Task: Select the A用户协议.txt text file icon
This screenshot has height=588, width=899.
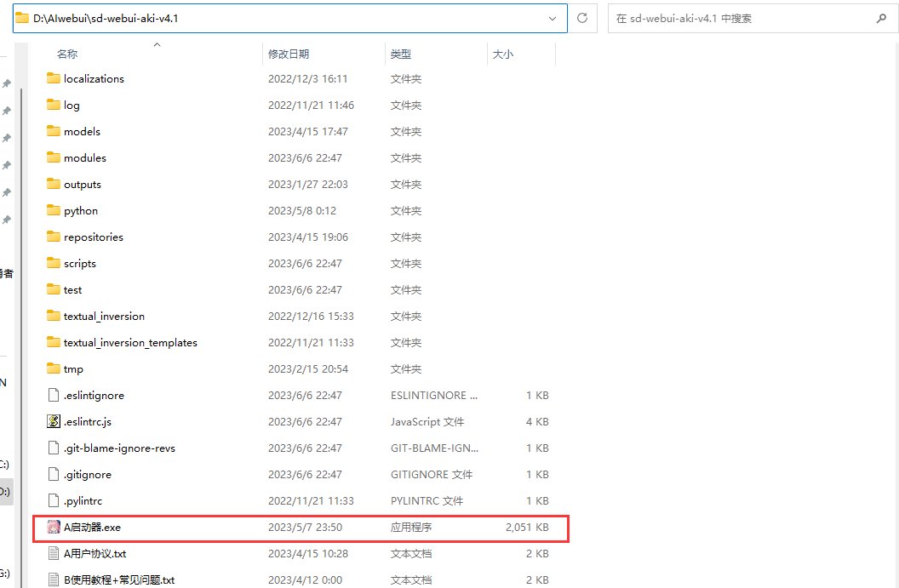Action: pyautogui.click(x=54, y=554)
